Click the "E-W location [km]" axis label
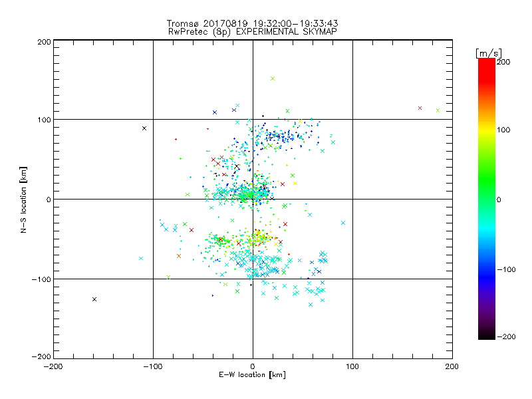This screenshot has width=532, height=399. [x=252, y=374]
